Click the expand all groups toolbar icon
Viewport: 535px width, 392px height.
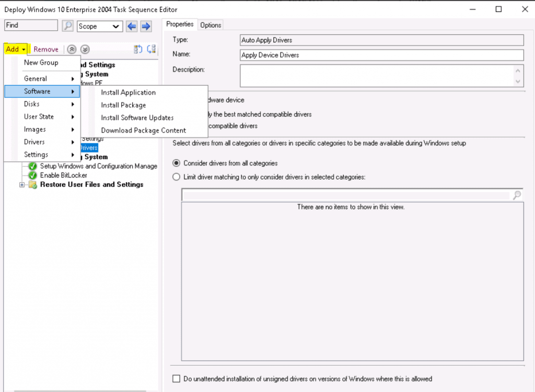coord(138,50)
